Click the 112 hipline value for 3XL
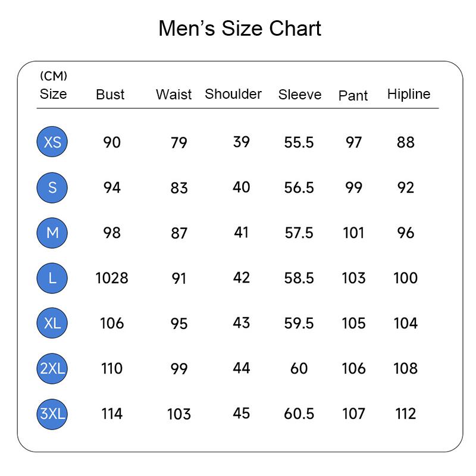The height and width of the screenshot is (476, 476). 405,414
